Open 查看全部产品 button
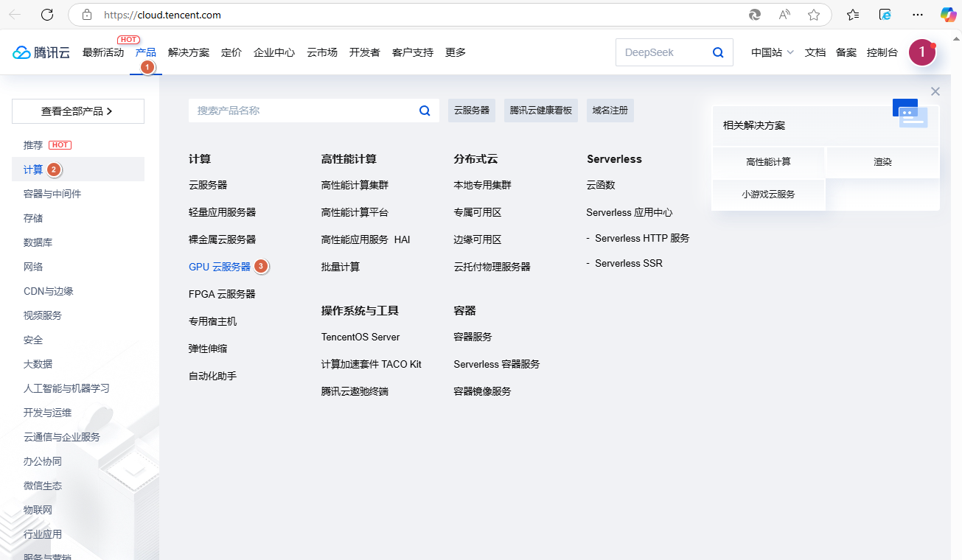 click(78, 111)
